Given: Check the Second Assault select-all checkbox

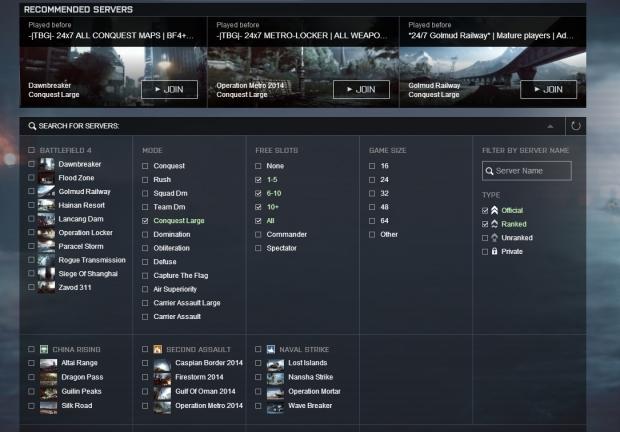Looking at the screenshot, I should point(145,349).
